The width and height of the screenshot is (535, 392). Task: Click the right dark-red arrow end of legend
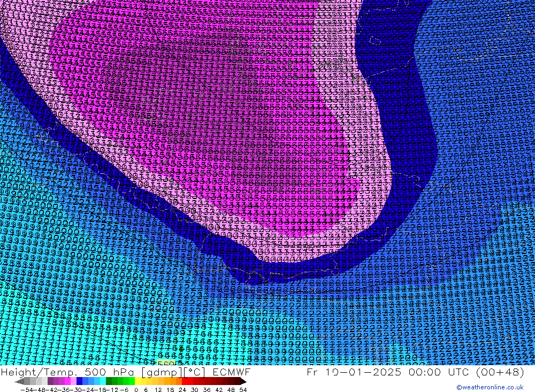click(243, 382)
